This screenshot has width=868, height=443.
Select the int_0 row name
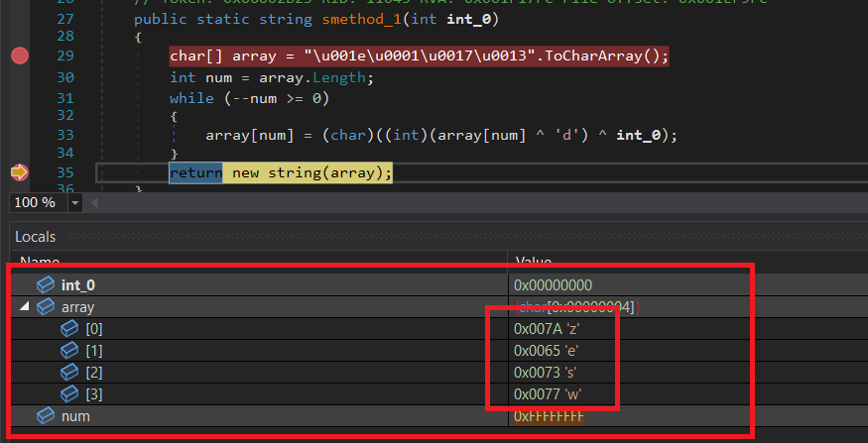click(78, 285)
